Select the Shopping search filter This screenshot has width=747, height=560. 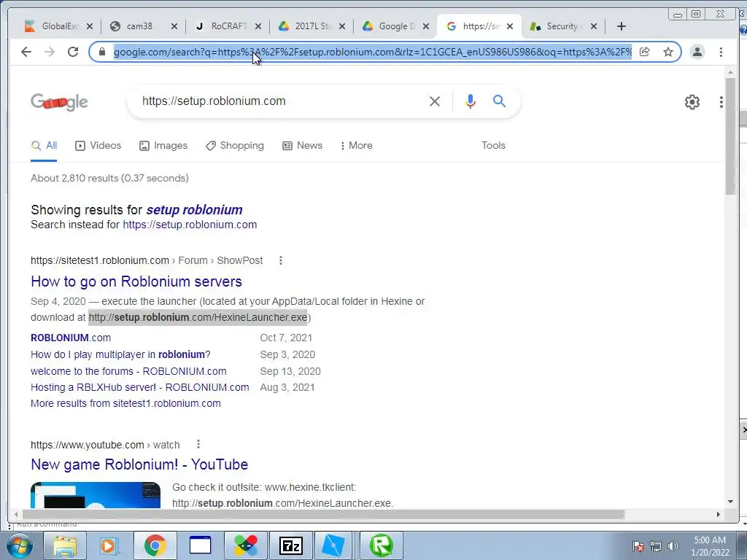click(x=235, y=146)
